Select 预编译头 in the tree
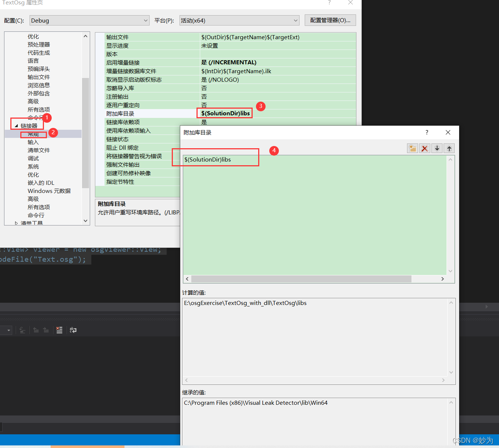This screenshot has height=448, width=499. coord(39,69)
